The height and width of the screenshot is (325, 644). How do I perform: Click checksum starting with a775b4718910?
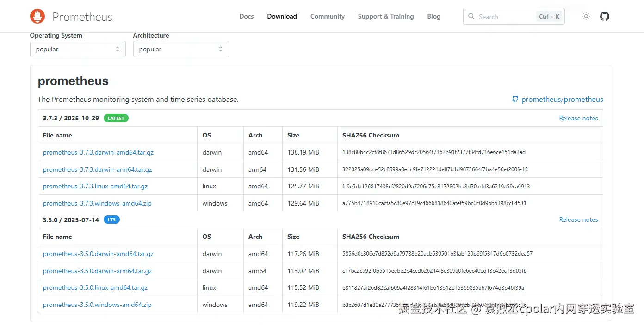[434, 203]
